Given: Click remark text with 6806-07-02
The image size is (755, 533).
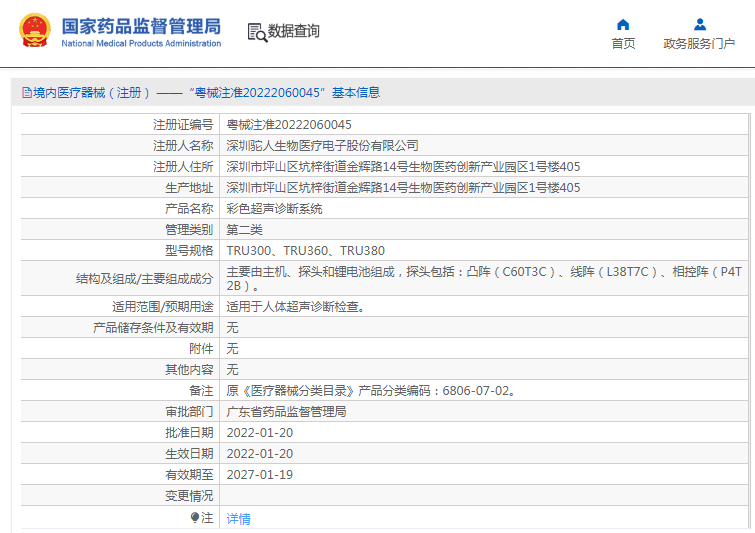Looking at the screenshot, I should point(371,390).
